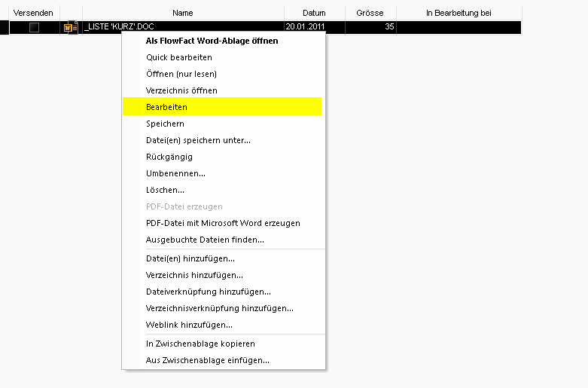This screenshot has height=388, width=588.
Task: Tick the Versenden checkbox for _LISTE 'KURZ'.DOC
Action: [x=34, y=27]
